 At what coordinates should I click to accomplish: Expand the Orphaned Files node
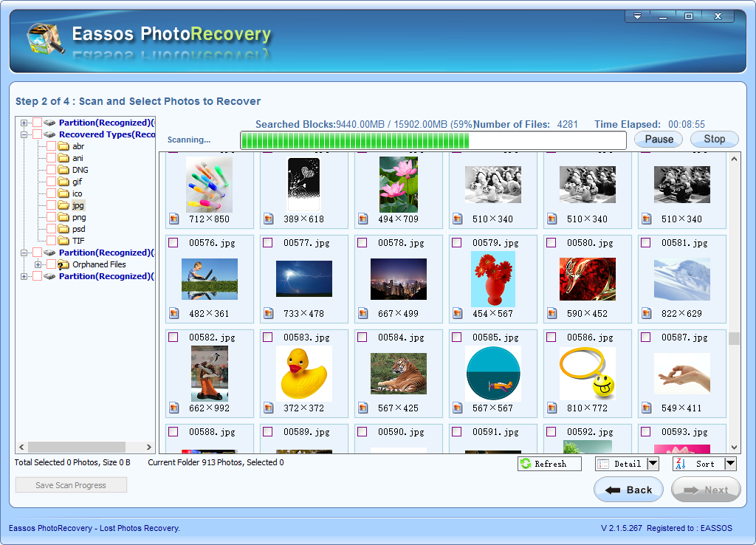coord(38,264)
